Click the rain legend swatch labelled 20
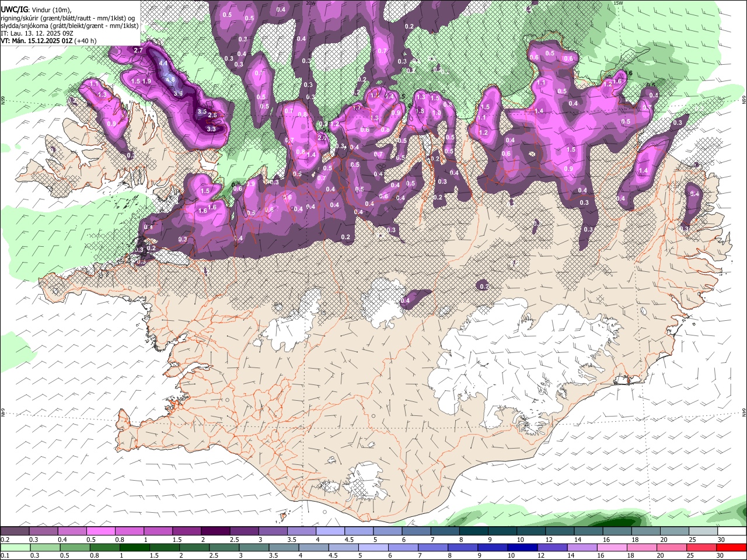 (x=672, y=548)
